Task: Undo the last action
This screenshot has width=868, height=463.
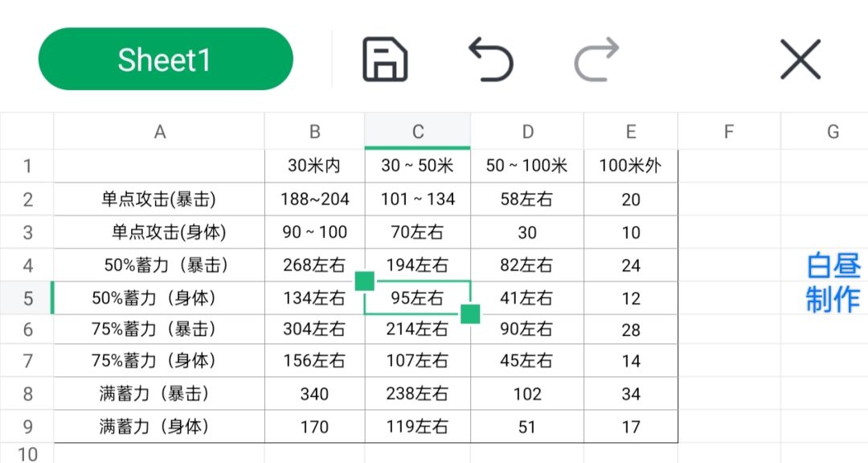Action: click(x=490, y=59)
